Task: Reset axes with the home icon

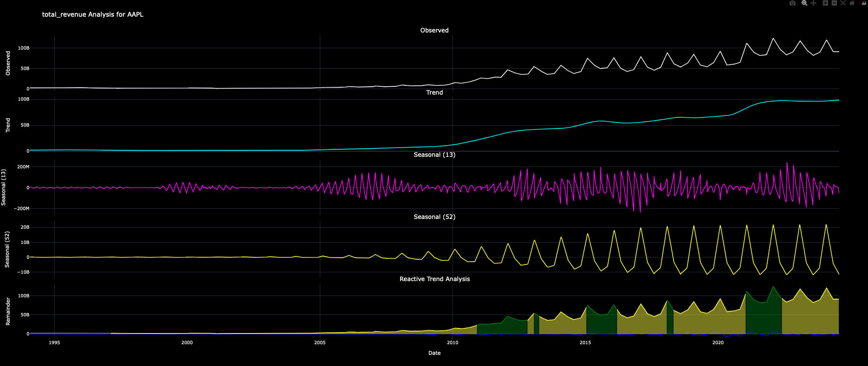Action: tap(852, 3)
